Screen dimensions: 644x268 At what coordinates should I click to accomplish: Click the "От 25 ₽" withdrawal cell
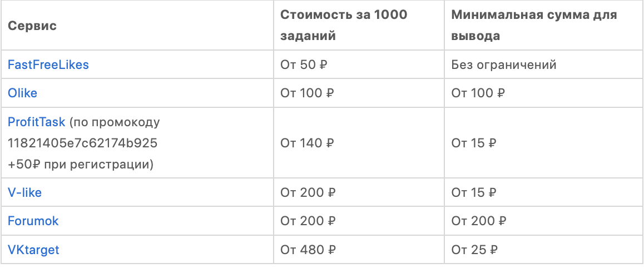474,250
